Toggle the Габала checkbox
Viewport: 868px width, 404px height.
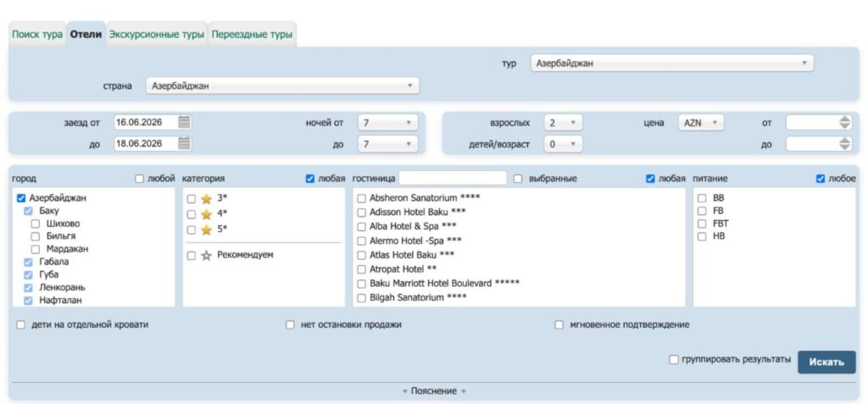click(28, 262)
